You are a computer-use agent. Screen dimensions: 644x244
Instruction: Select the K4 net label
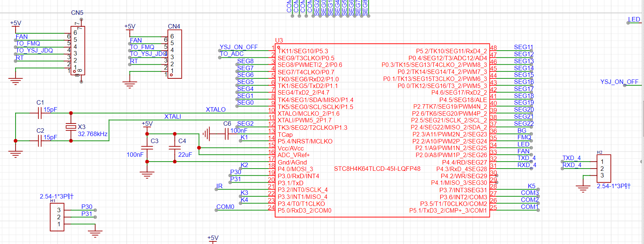[244, 200]
